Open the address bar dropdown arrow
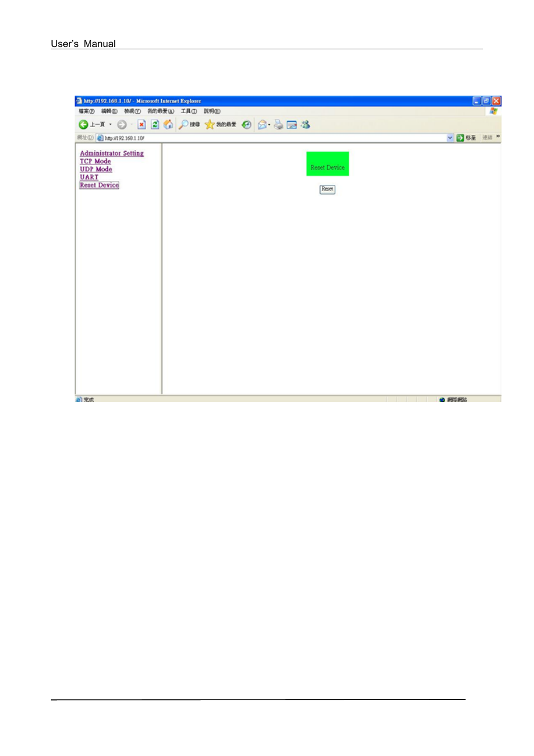Image resolution: width=534 pixels, height=756 pixels. [450, 137]
